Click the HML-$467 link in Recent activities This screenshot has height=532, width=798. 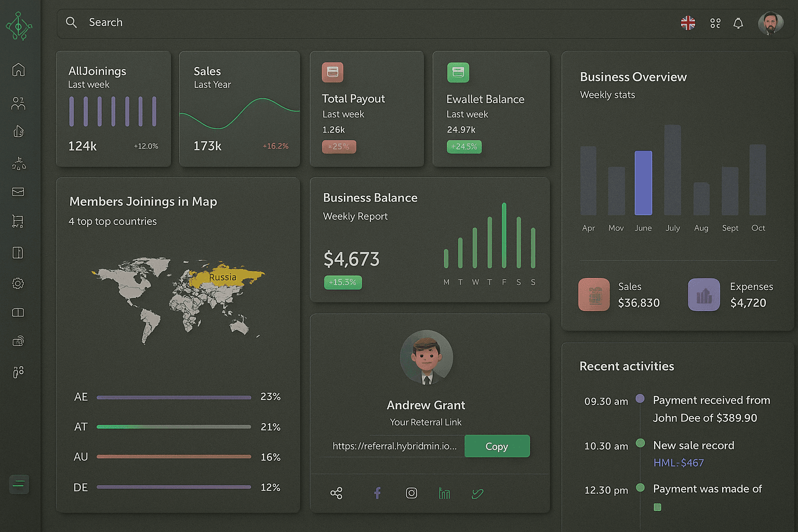[678, 462]
